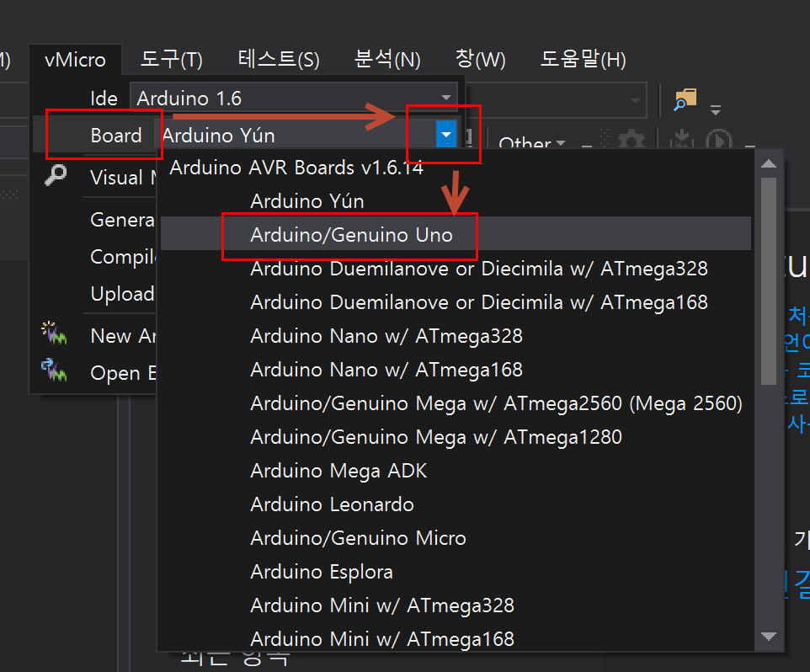Viewport: 810px width, 672px height.
Task: Choose the Open E… menu entry
Action: click(x=123, y=373)
